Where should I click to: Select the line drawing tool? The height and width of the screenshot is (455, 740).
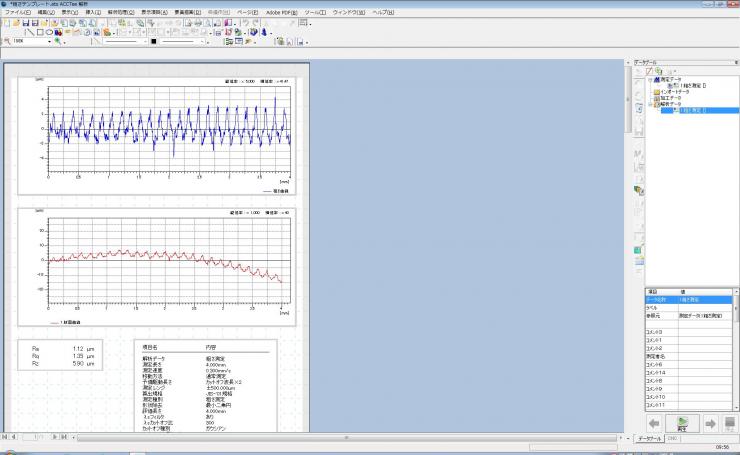pos(30,32)
